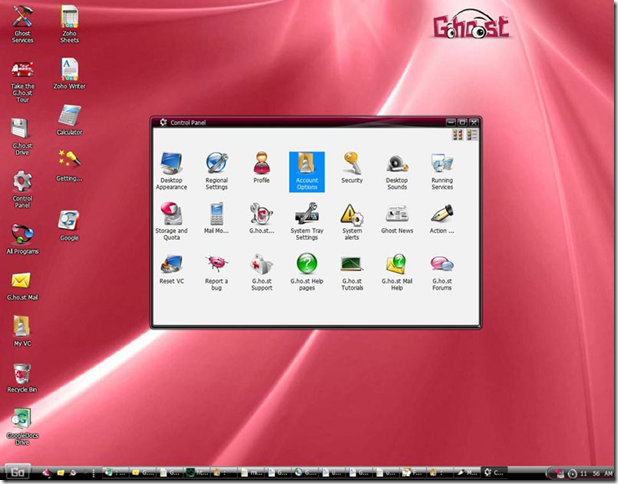The width and height of the screenshot is (618, 484).
Task: Open System Tray Settings
Action: [x=307, y=222]
